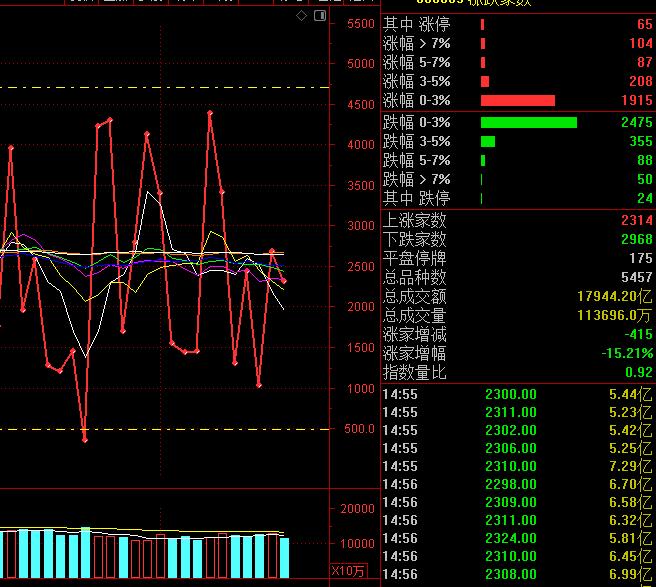
Task: Select the 总成交量 label
Action: pos(415,315)
